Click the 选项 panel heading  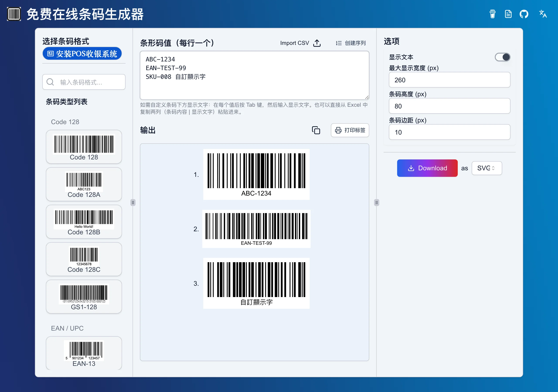(391, 41)
